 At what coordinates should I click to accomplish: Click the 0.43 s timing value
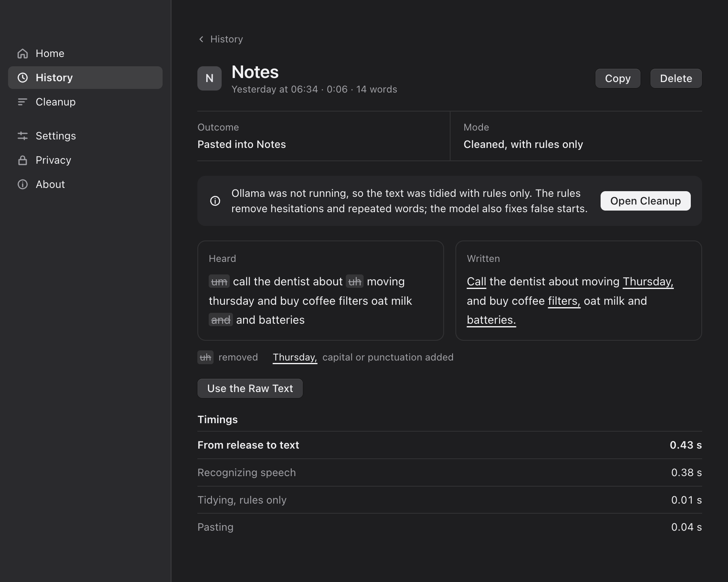[686, 445]
